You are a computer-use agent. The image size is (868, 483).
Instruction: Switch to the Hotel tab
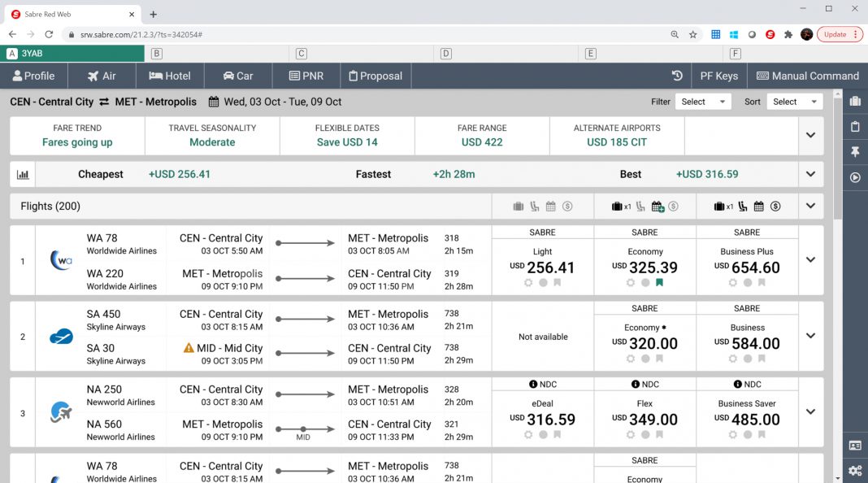170,76
